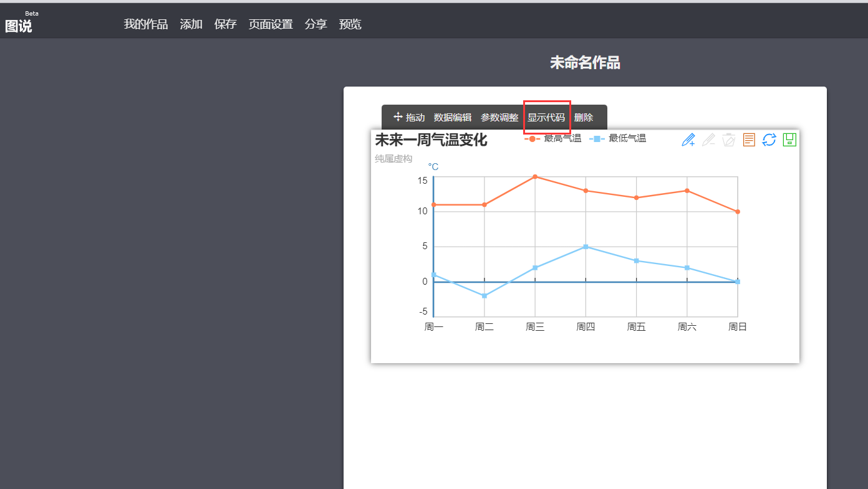Toggle the 最高气温 legend series
This screenshot has width=868, height=489.
pos(554,138)
